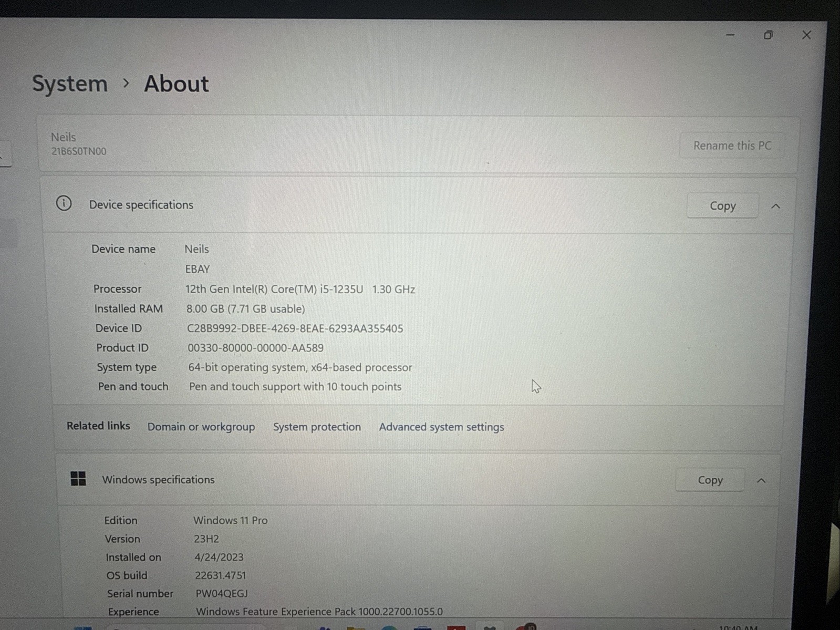840x630 pixels.
Task: Copy the Device specifications
Action: tap(722, 206)
